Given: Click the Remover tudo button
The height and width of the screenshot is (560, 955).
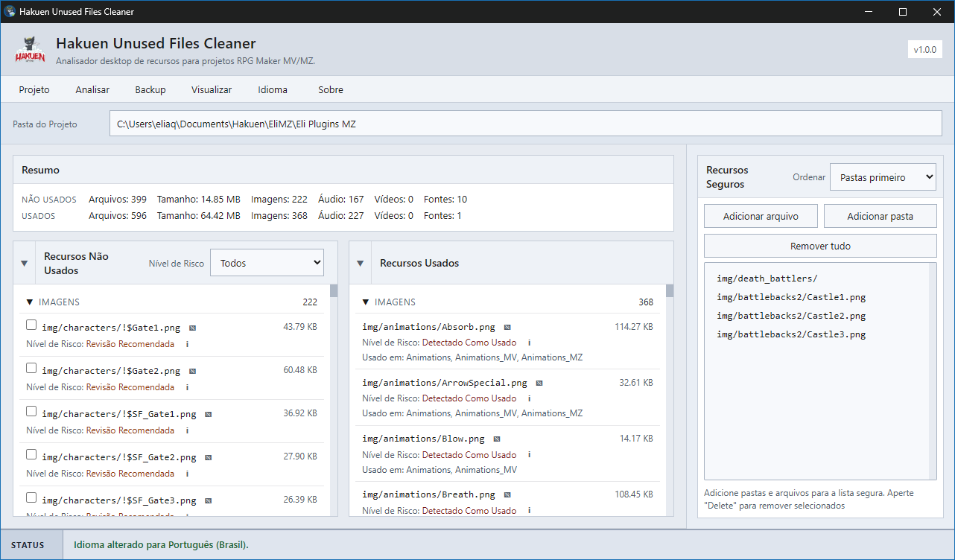Looking at the screenshot, I should [x=820, y=246].
